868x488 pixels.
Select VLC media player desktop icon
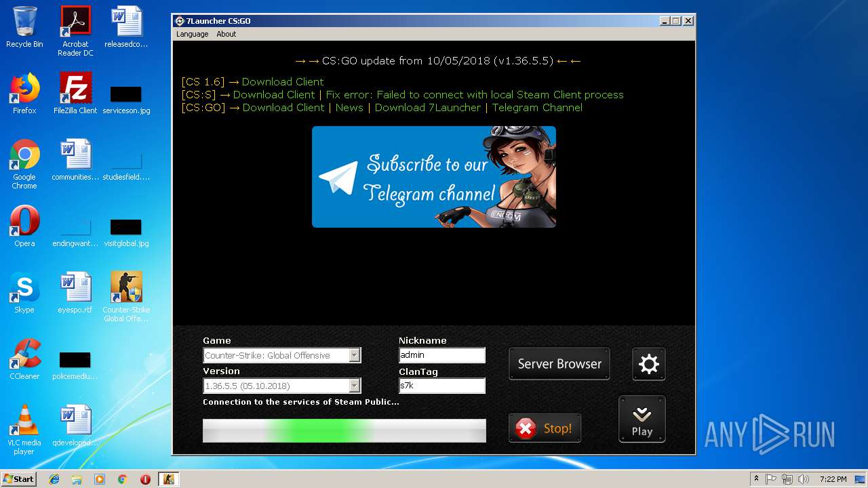point(24,430)
